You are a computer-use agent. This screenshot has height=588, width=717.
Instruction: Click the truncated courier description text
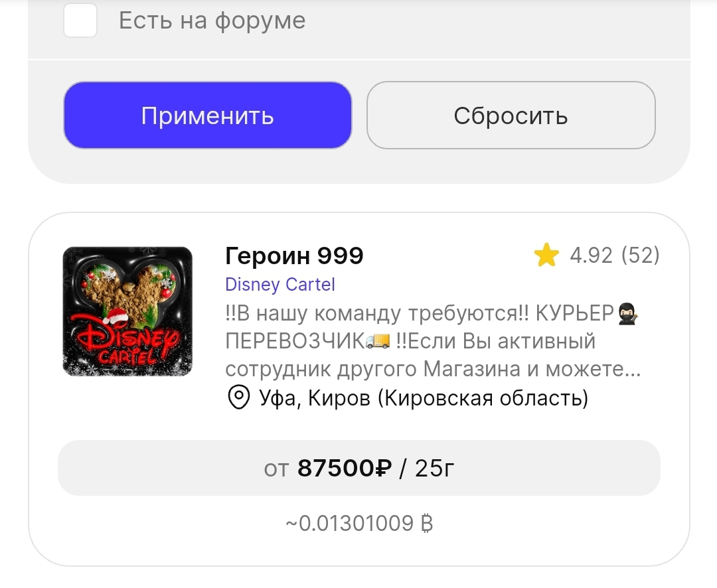(x=433, y=341)
